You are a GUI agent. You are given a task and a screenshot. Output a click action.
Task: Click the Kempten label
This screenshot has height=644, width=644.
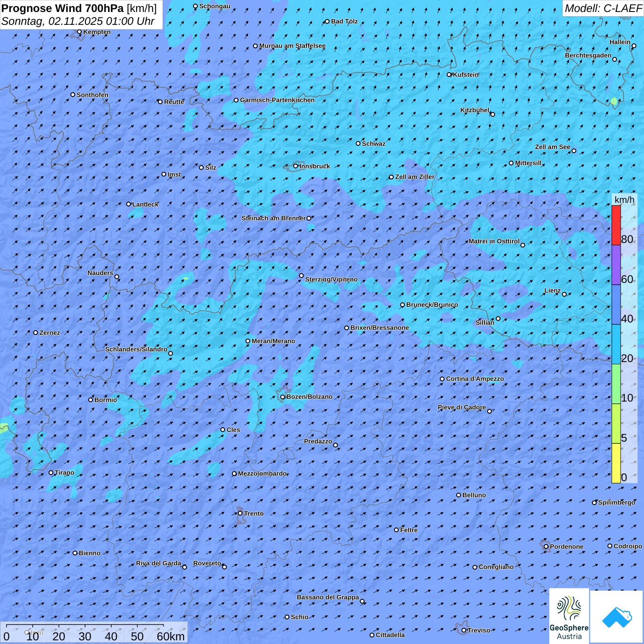pos(97,32)
